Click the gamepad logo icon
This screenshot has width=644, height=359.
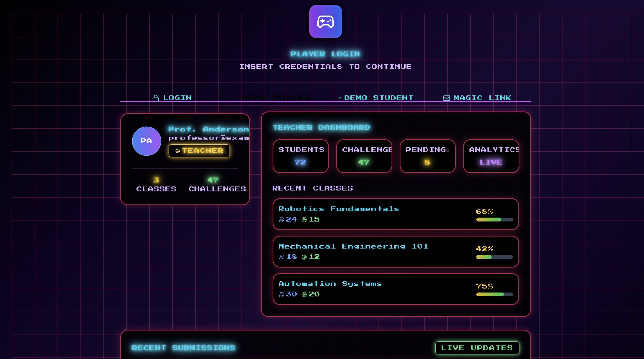(x=325, y=22)
